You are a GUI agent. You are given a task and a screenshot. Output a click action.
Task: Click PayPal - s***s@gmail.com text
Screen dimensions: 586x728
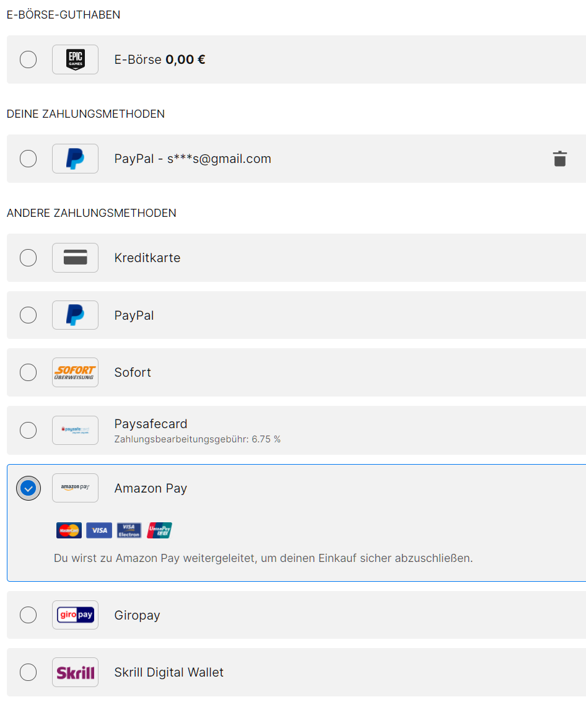(193, 159)
